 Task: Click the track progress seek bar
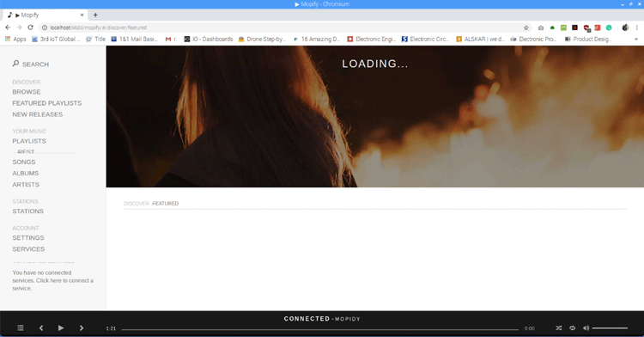320,328
